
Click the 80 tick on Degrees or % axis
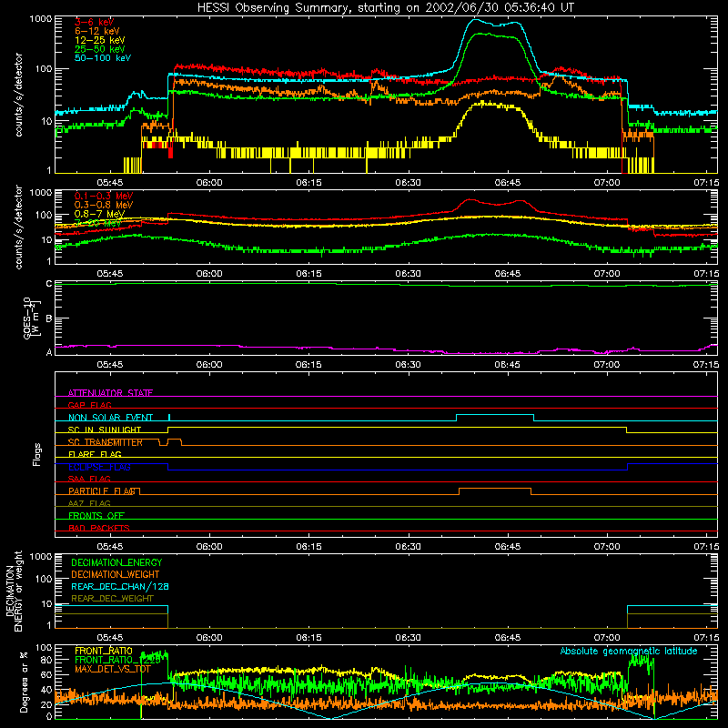46,660
